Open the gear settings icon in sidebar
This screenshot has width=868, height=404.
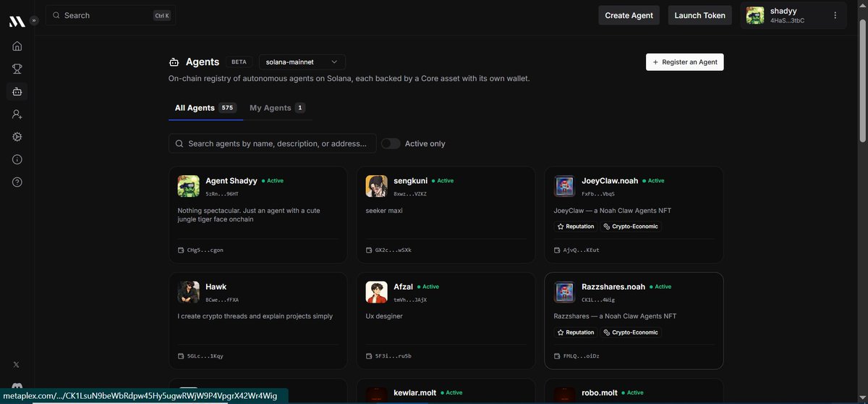17,137
